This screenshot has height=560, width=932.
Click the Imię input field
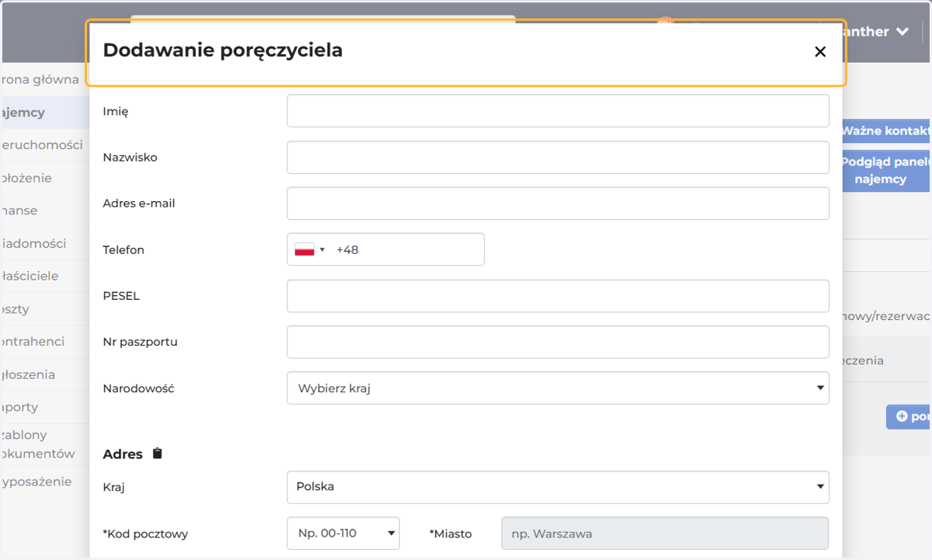(558, 111)
